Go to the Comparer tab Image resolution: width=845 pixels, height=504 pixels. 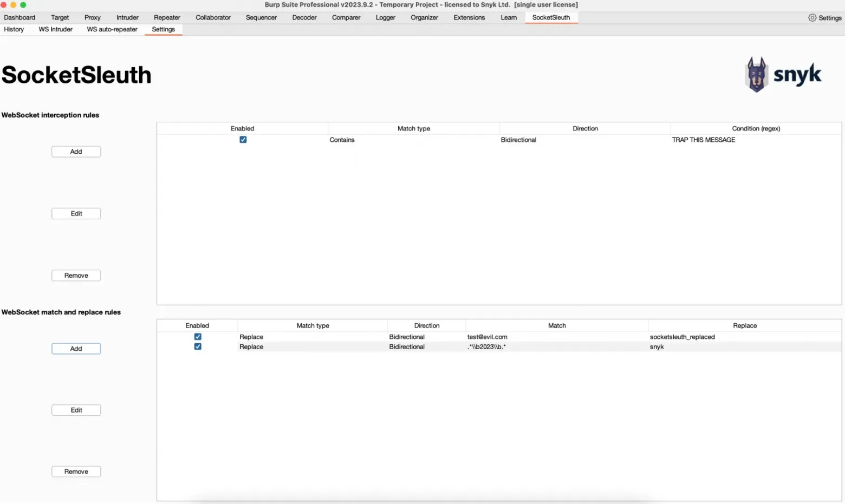click(x=346, y=17)
